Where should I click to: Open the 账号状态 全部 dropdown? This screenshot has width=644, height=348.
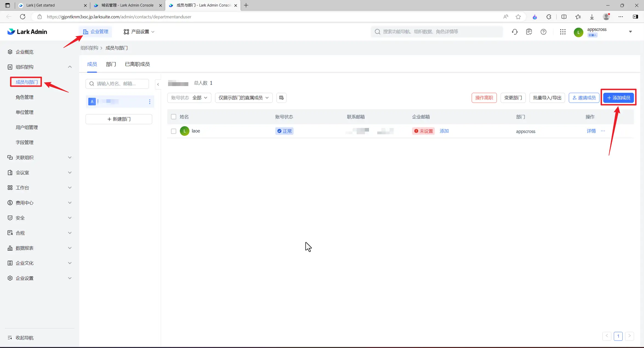(x=189, y=98)
